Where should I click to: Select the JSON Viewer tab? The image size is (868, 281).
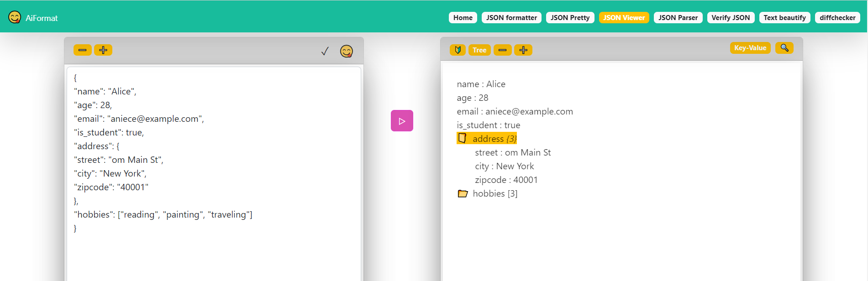pos(624,18)
